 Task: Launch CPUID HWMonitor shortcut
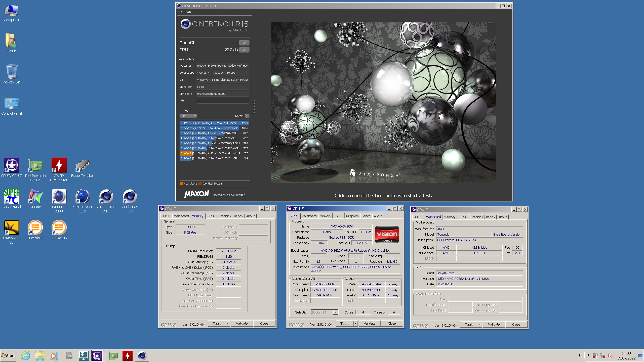59,169
